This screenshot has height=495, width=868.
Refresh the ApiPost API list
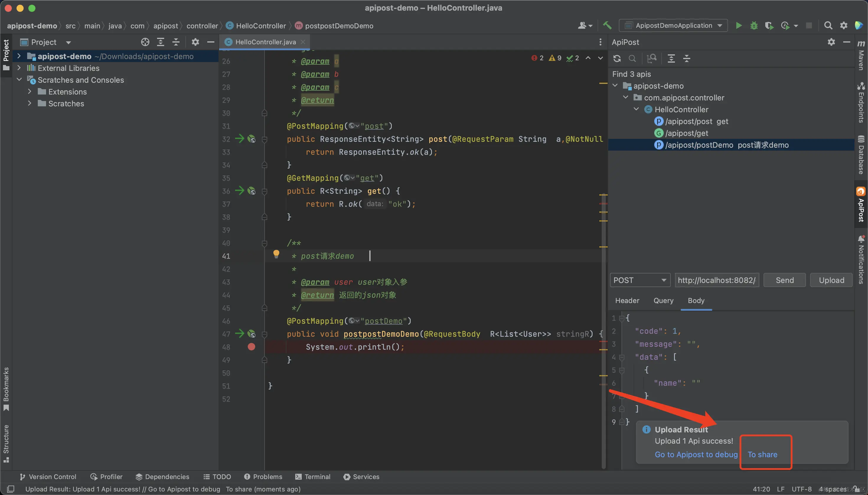click(617, 58)
